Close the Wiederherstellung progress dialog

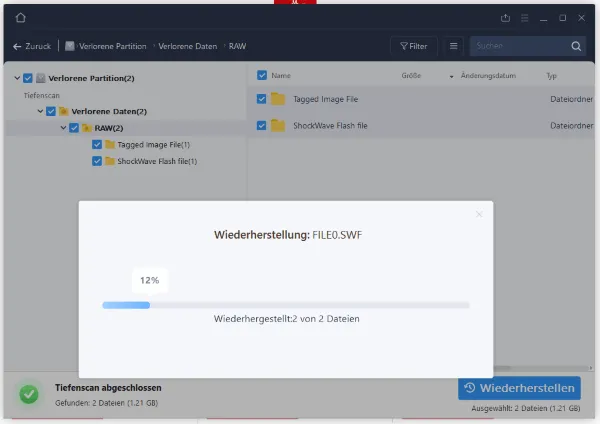click(x=479, y=214)
